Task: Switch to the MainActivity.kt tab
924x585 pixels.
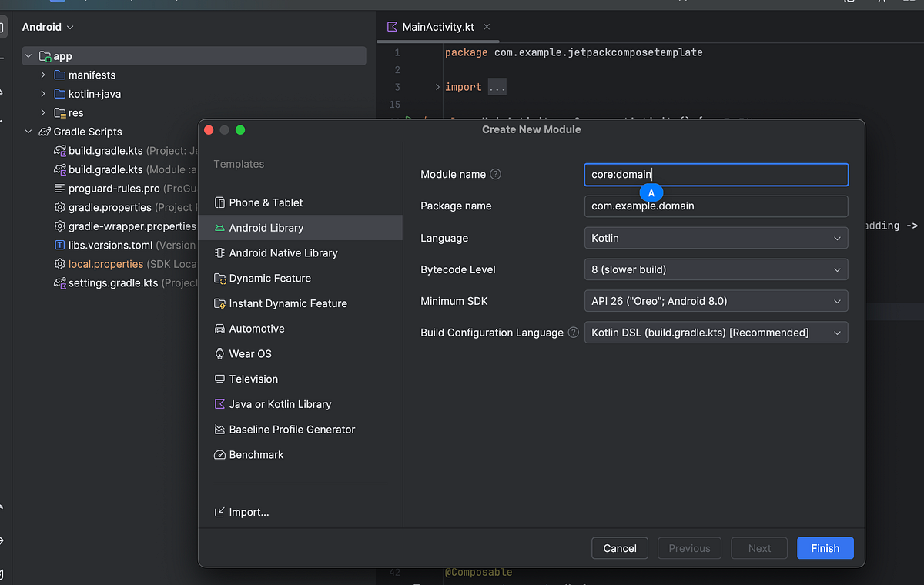Action: pos(437,26)
